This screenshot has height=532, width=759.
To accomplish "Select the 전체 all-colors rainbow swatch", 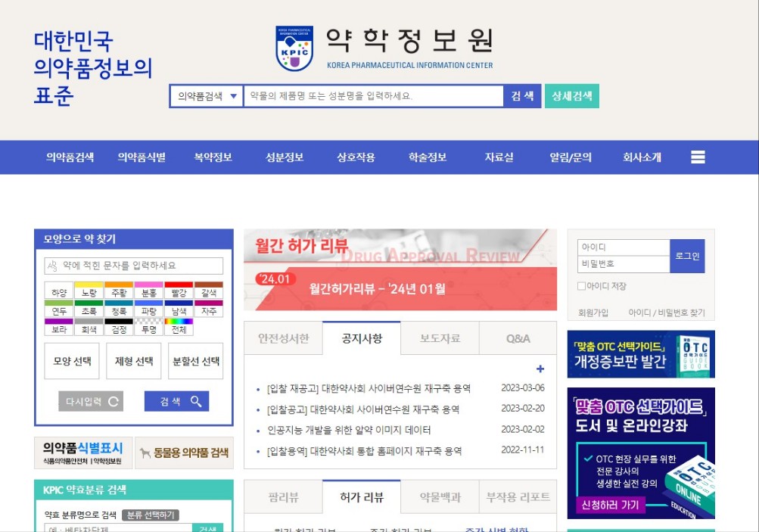I will pyautogui.click(x=179, y=327).
